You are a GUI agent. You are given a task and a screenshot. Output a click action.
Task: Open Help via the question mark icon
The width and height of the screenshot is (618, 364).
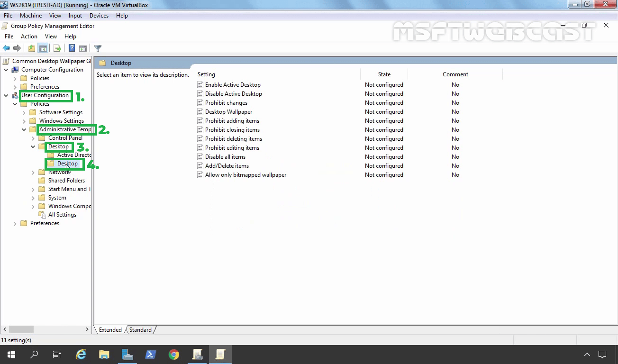(x=71, y=47)
